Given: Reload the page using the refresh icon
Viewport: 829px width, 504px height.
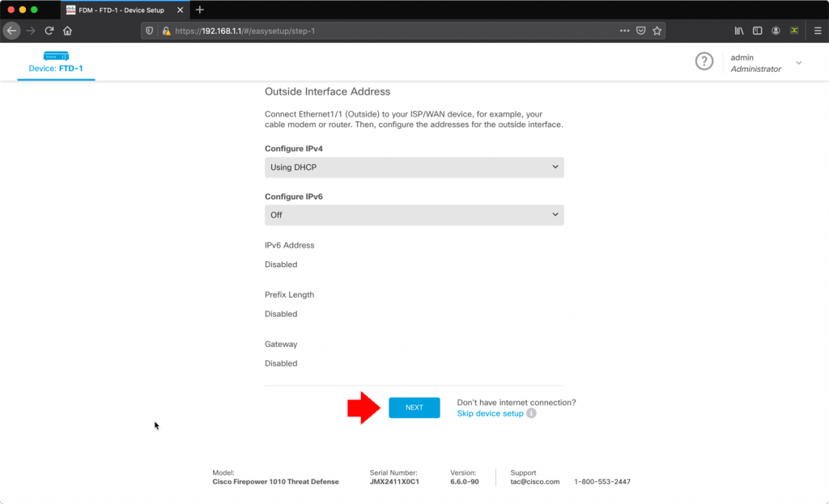Looking at the screenshot, I should pyautogui.click(x=50, y=30).
